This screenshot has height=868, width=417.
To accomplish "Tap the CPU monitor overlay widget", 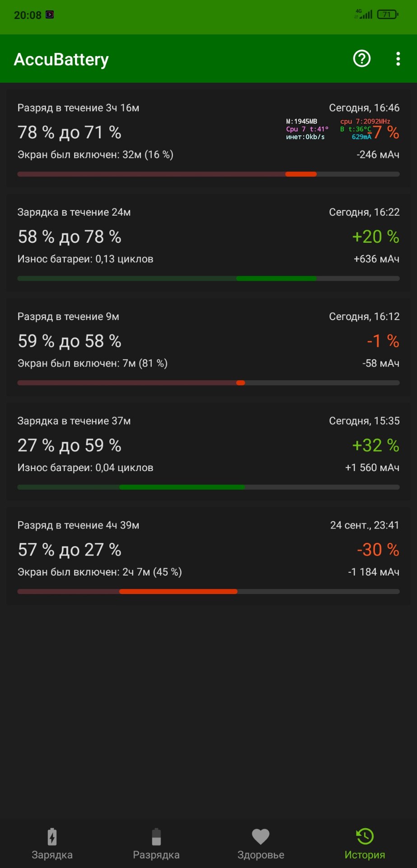I will (x=338, y=129).
